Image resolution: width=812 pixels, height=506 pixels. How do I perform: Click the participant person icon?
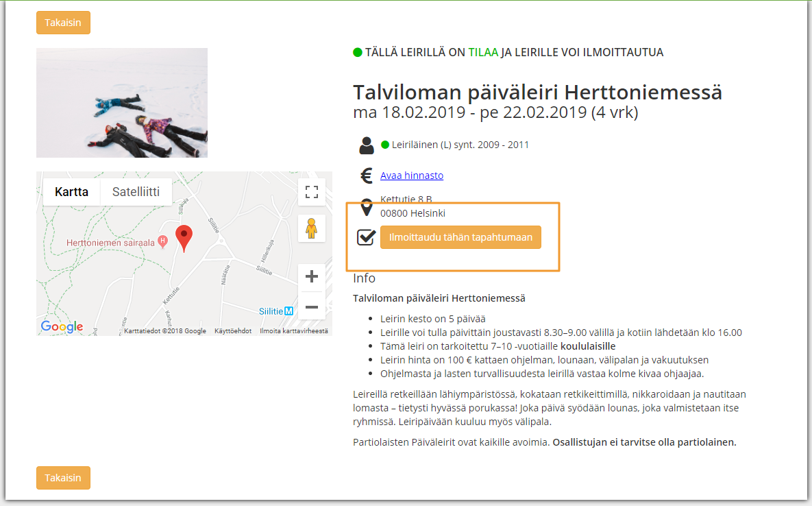(x=366, y=145)
